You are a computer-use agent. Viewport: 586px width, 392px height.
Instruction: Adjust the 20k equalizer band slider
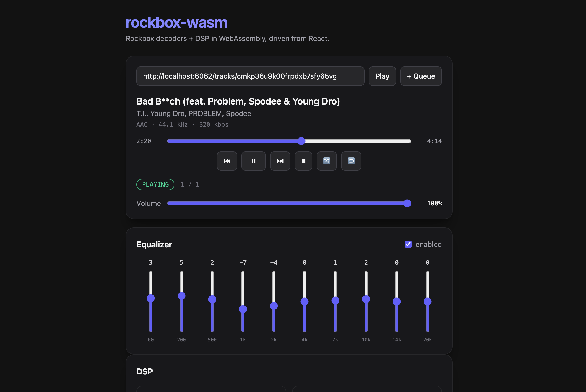(427, 302)
